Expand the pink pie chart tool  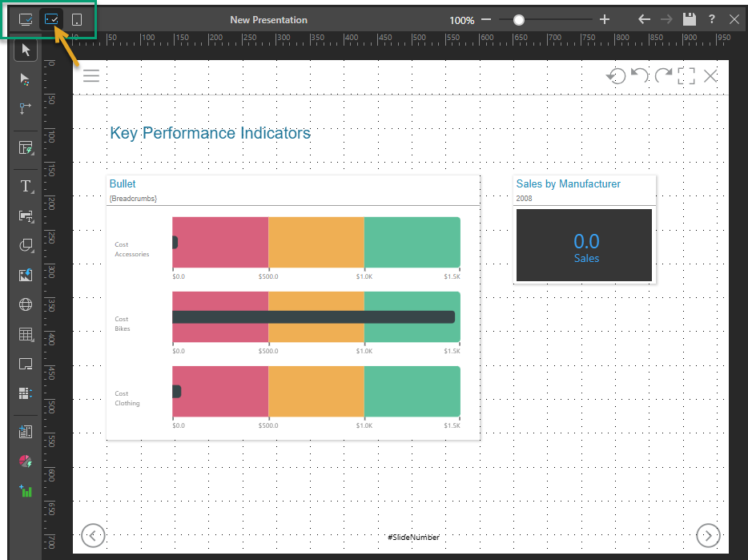[26, 461]
